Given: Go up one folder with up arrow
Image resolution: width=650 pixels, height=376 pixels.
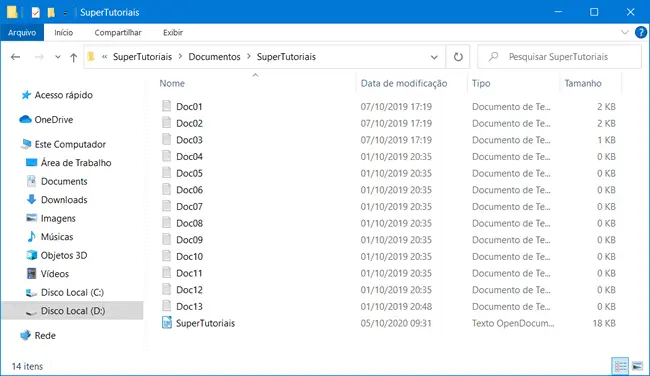Looking at the screenshot, I should click(73, 57).
